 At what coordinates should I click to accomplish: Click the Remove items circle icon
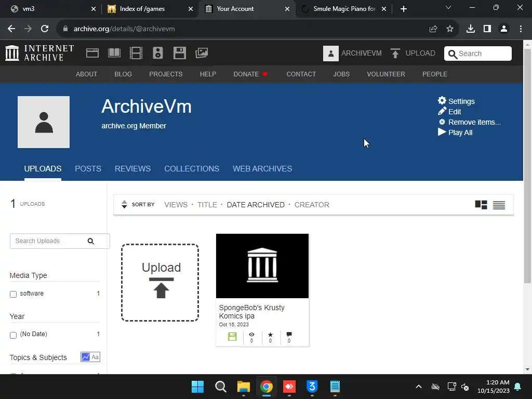(x=442, y=122)
